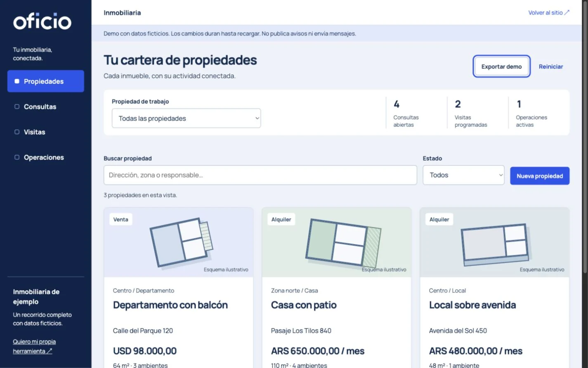This screenshot has width=588, height=368.
Task: Click the Alquiler badge on Casa con patio
Action: (281, 219)
